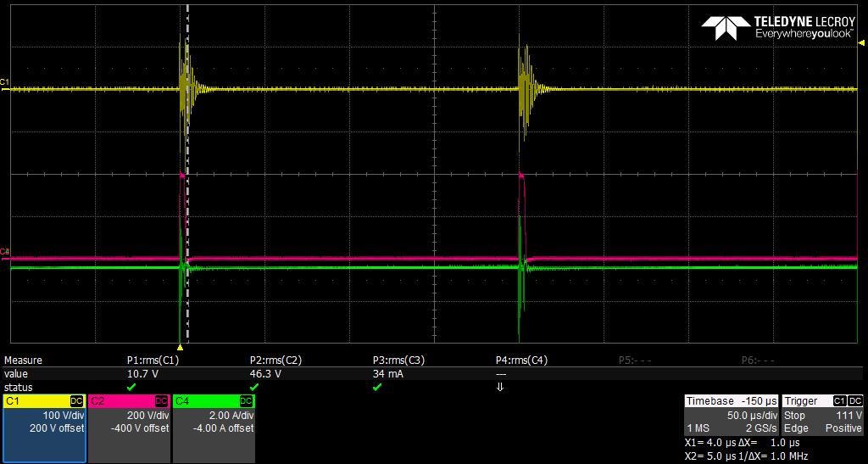This screenshot has width=868, height=464.
Task: Click the 200 V offset value for C1
Action: tap(56, 428)
